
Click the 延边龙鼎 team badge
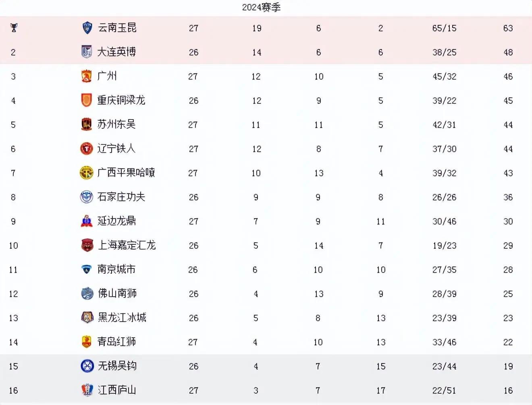tap(87, 221)
